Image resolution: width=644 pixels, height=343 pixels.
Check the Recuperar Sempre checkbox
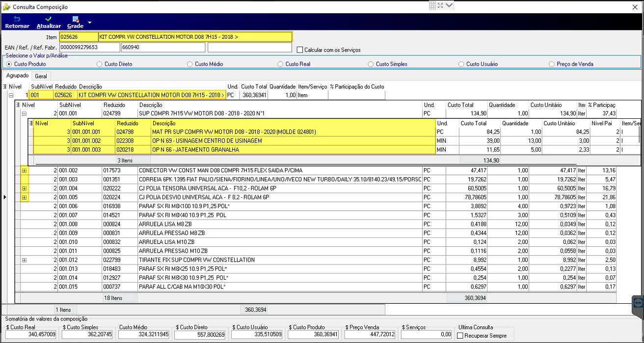point(460,336)
